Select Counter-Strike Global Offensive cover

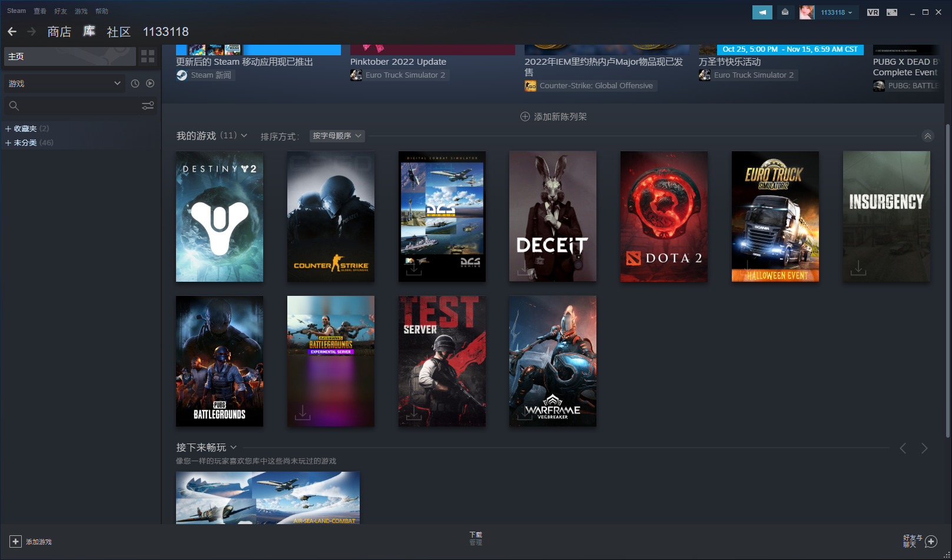(331, 216)
